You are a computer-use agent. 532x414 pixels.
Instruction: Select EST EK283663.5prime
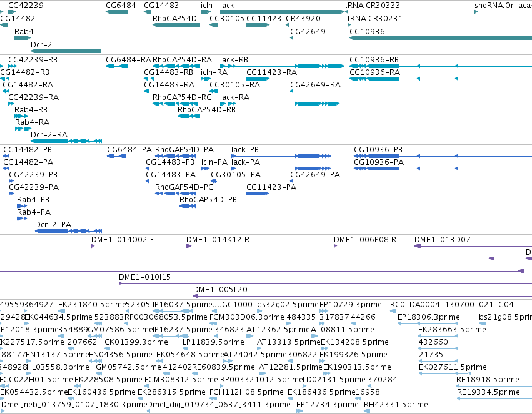[x=452, y=330]
